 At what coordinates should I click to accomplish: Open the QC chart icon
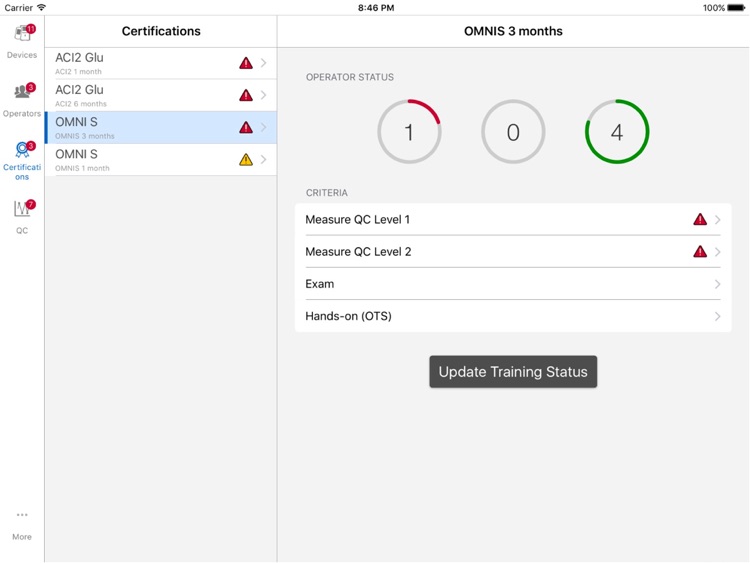pos(22,209)
